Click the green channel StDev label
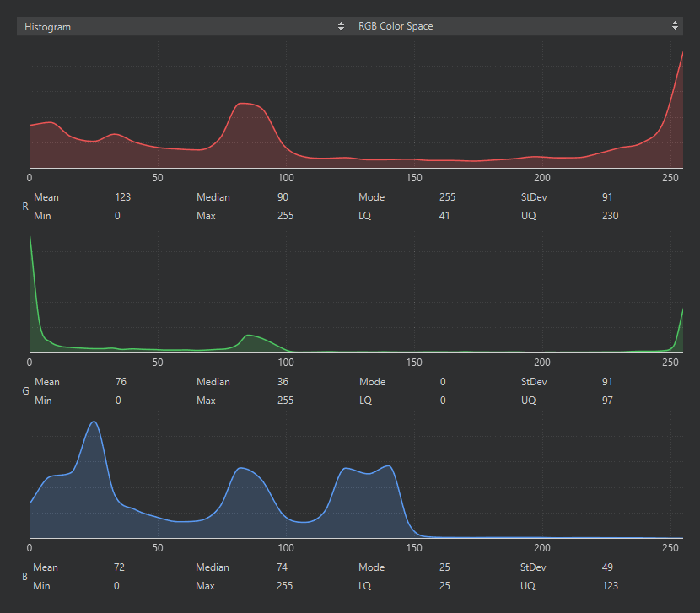The width and height of the screenshot is (700, 613). [534, 382]
